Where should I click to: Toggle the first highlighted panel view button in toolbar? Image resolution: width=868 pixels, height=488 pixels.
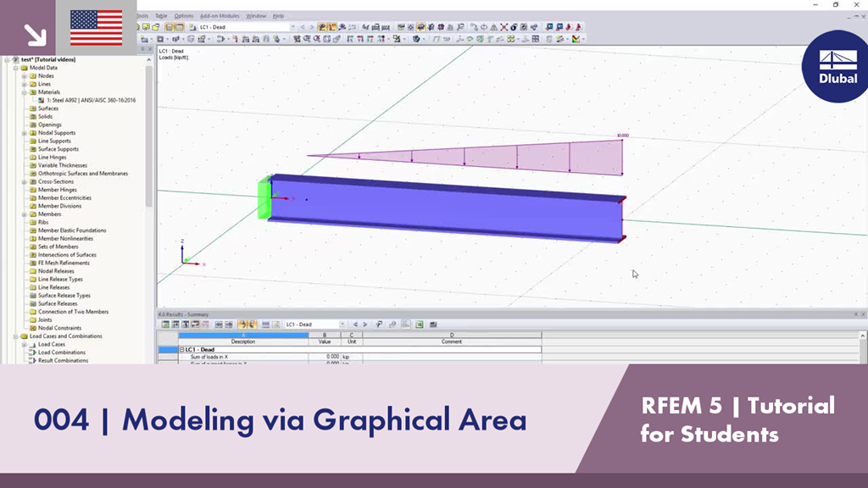[169, 27]
